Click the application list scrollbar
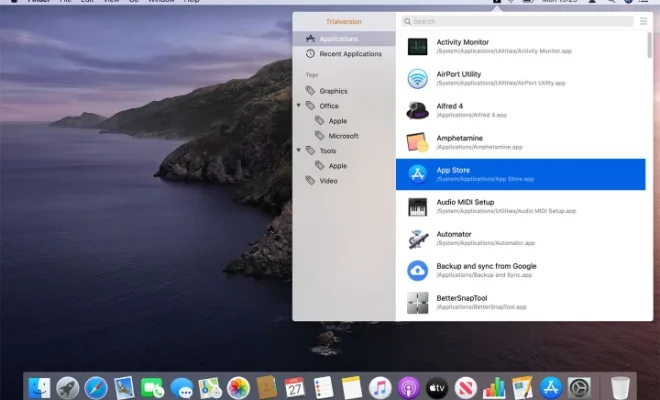Image resolution: width=660 pixels, height=400 pixels. (649, 45)
